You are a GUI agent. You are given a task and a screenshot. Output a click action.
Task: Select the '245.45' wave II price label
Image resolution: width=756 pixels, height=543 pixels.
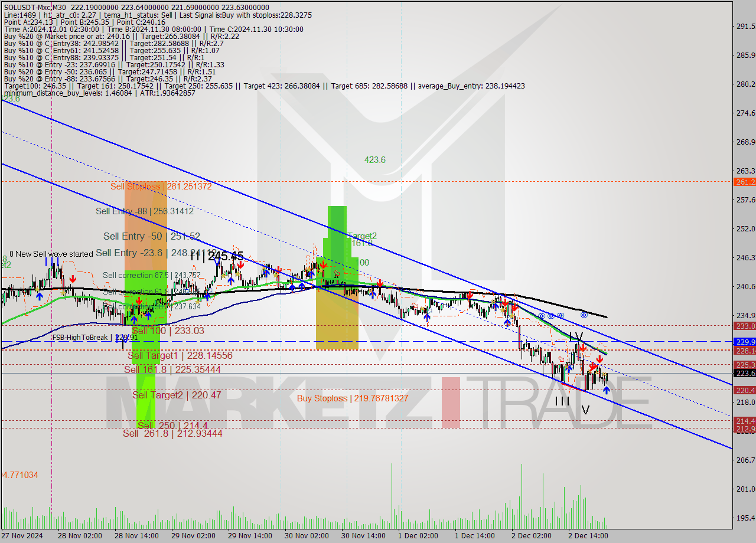pyautogui.click(x=226, y=256)
